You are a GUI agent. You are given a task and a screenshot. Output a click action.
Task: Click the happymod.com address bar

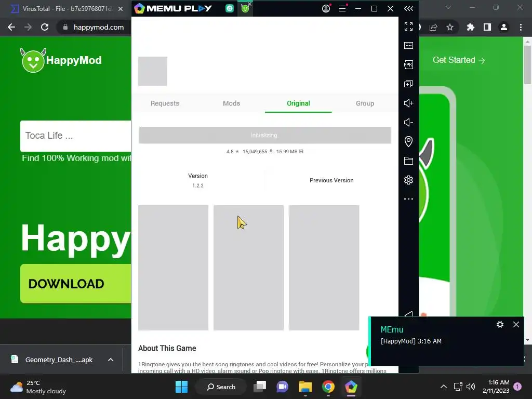click(98, 27)
